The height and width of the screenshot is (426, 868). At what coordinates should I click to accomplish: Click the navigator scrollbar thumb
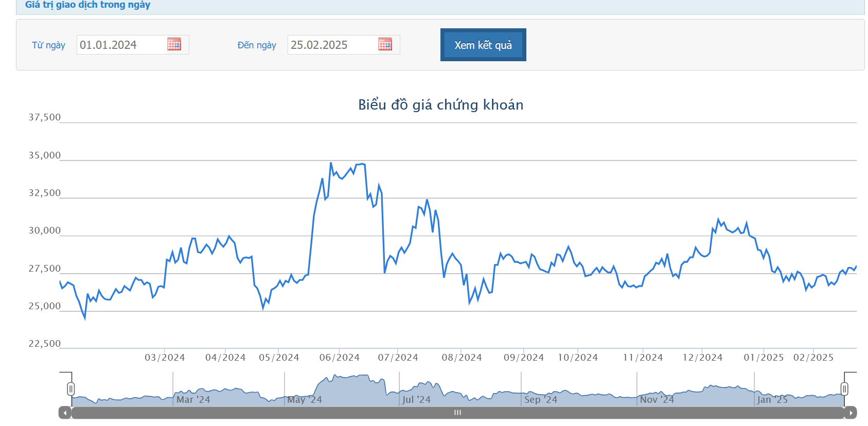coord(457,413)
